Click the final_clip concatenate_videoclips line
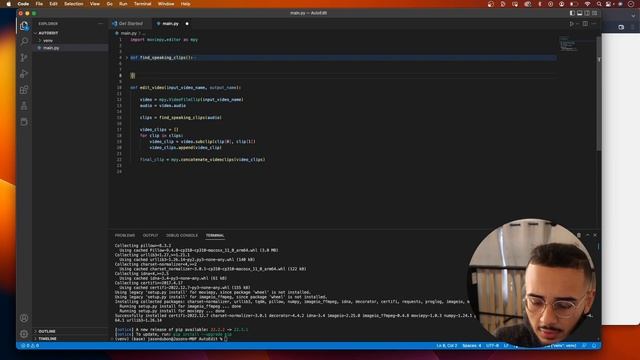The image size is (640, 360). point(202,160)
